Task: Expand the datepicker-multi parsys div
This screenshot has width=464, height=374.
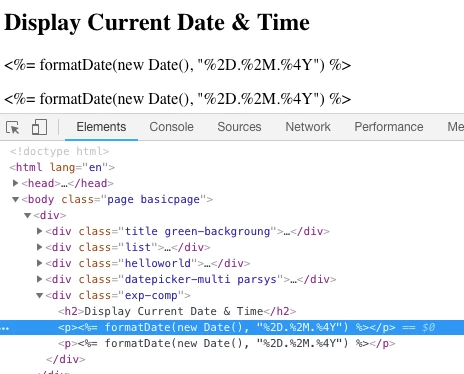Action: click(39, 279)
